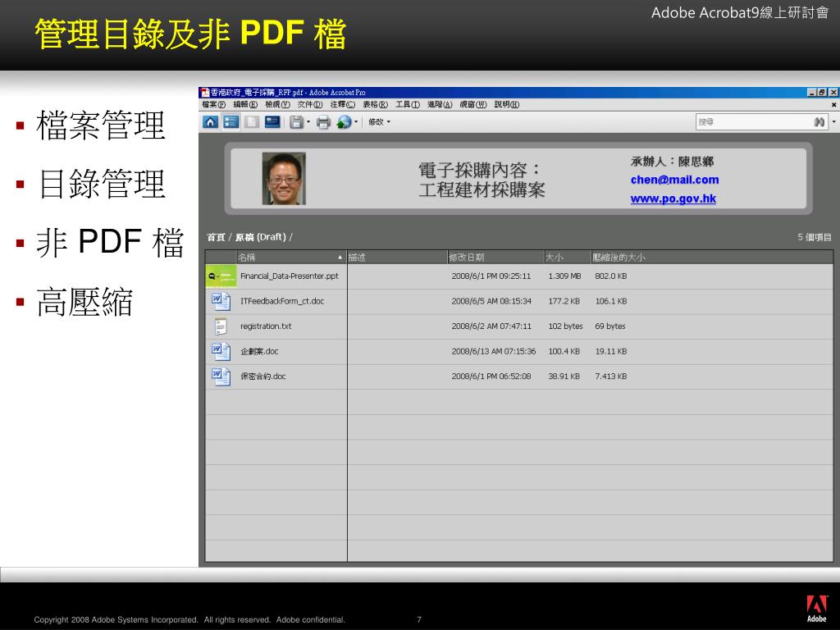Click the size value 177.2 KB
Viewport: 840px width, 630px height.
click(x=564, y=301)
